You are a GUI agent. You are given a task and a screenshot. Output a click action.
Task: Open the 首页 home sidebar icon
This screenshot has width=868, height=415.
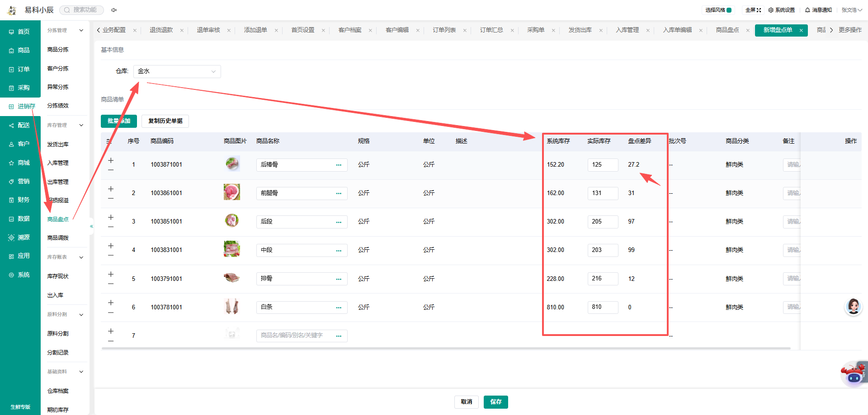(20, 32)
